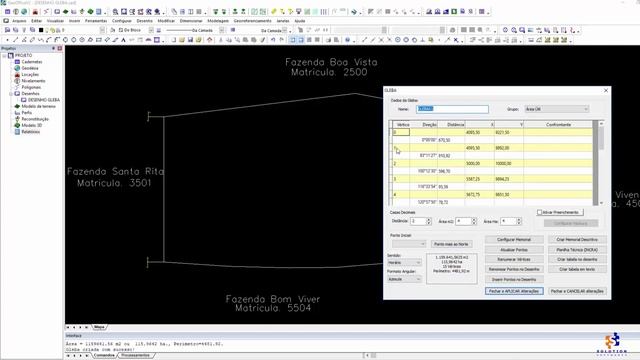Screen dimensions: 640x360
Task: Click the Relatórios icon in tree
Action: [x=17, y=132]
